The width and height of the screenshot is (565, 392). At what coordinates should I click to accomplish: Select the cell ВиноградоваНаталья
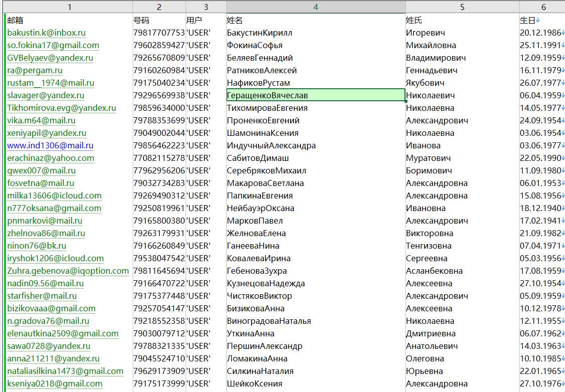316,321
